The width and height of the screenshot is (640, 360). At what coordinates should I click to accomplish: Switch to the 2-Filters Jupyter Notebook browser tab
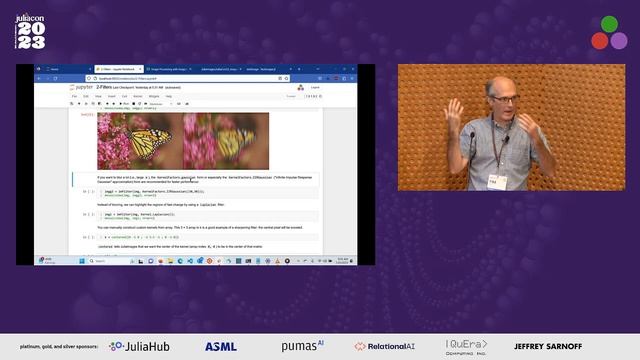coord(118,69)
